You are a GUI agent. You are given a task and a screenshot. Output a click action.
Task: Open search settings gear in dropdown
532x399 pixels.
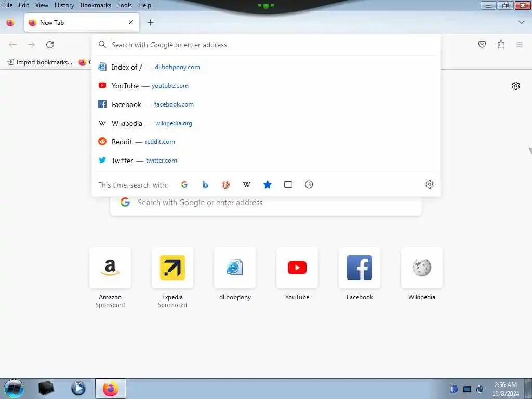pyautogui.click(x=430, y=184)
